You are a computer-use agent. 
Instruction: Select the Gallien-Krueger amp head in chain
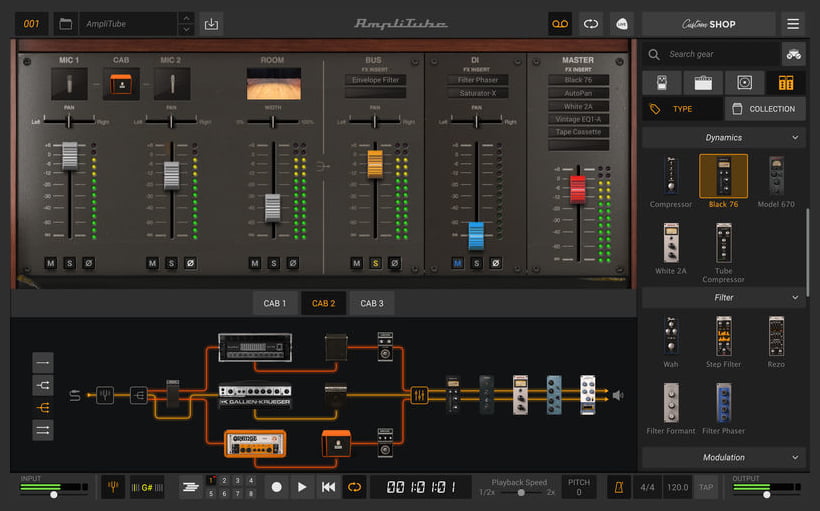click(x=255, y=396)
